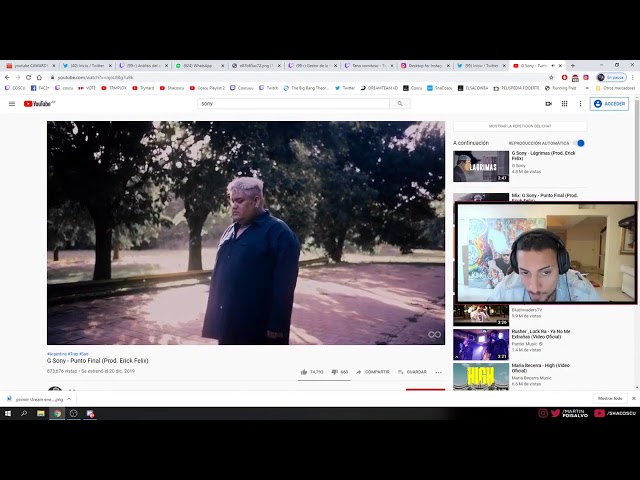Image resolution: width=640 pixels, height=480 pixels.
Task: Click the address bar URL
Action: (x=96, y=77)
